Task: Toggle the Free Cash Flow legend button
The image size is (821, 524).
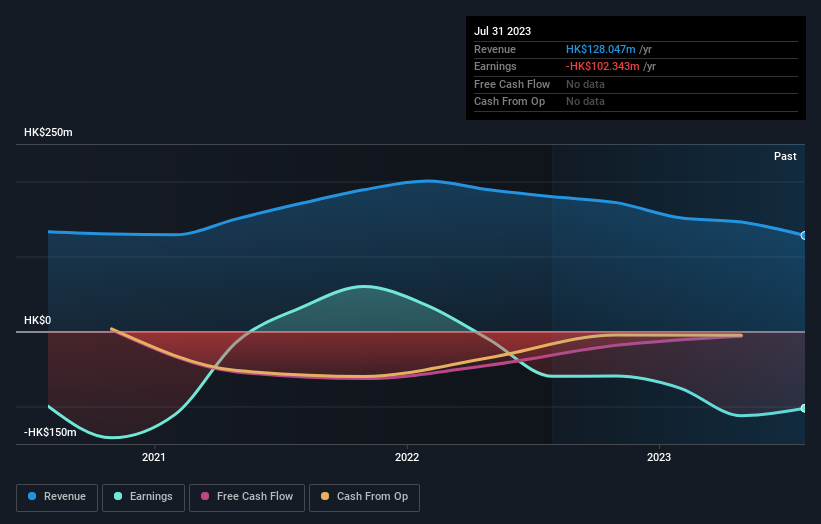Action: pyautogui.click(x=247, y=497)
